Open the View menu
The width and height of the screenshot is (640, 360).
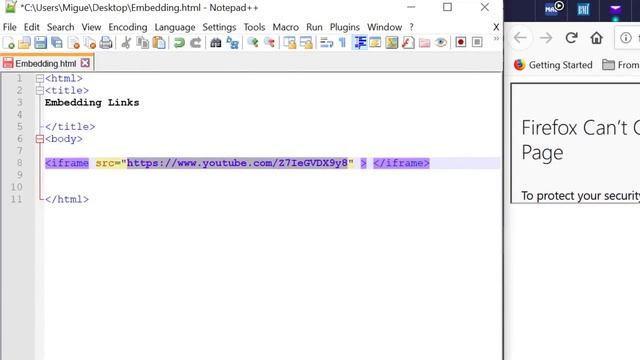[x=91, y=27]
